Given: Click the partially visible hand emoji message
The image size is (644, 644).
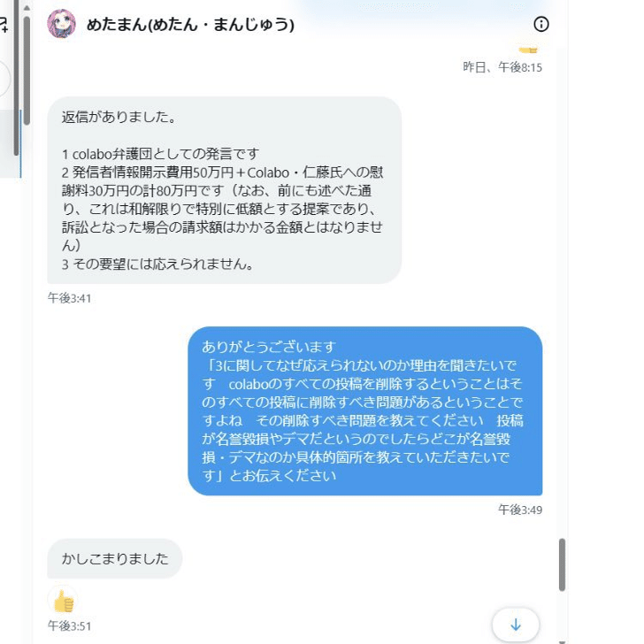Looking at the screenshot, I should [528, 50].
